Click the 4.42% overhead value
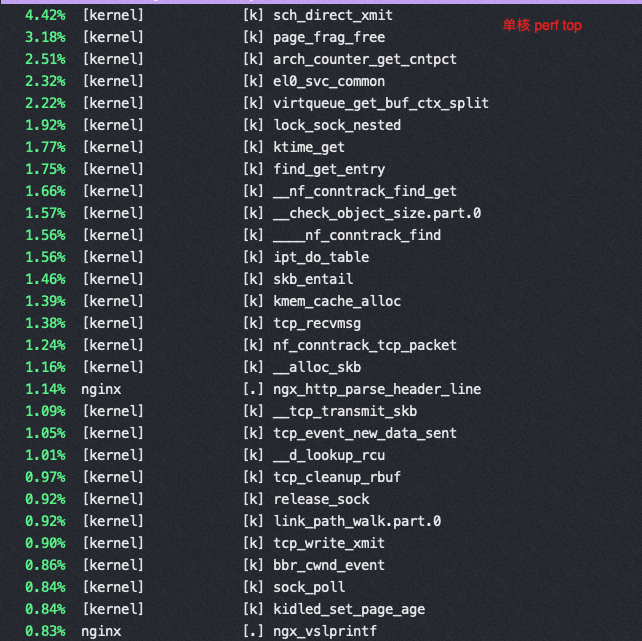The height and width of the screenshot is (641, 642). click(45, 16)
